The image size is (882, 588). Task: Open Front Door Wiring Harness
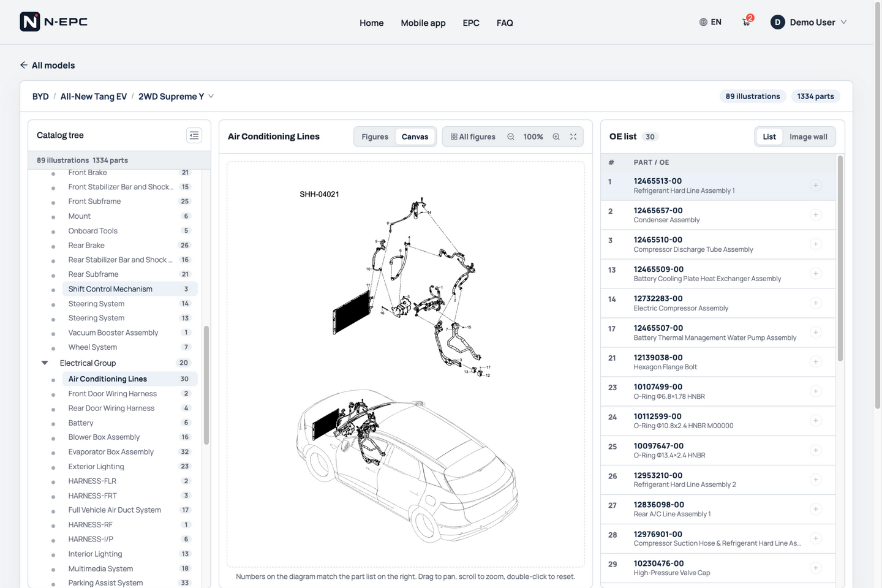tap(130, 394)
